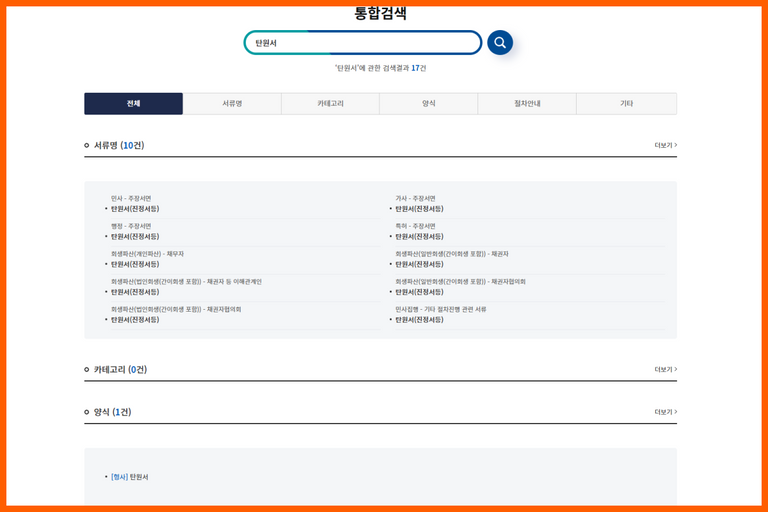768x512 pixels.
Task: Switch to the 서류명 tab
Action: coord(232,104)
